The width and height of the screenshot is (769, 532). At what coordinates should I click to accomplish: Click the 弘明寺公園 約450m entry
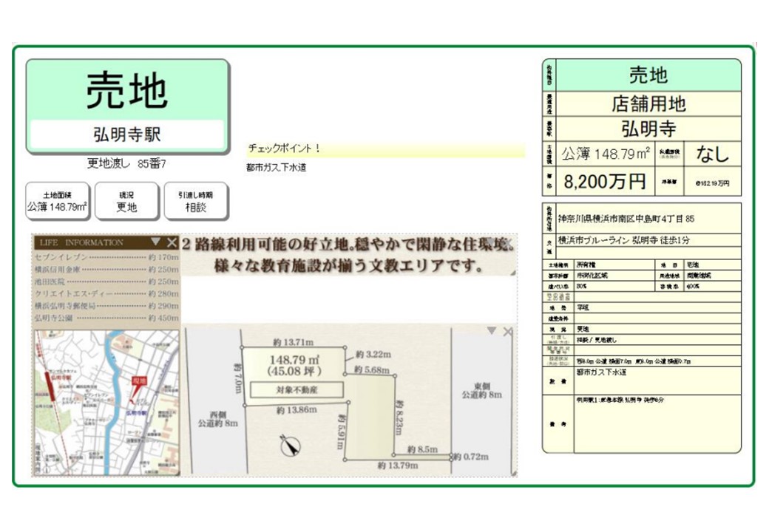106,318
